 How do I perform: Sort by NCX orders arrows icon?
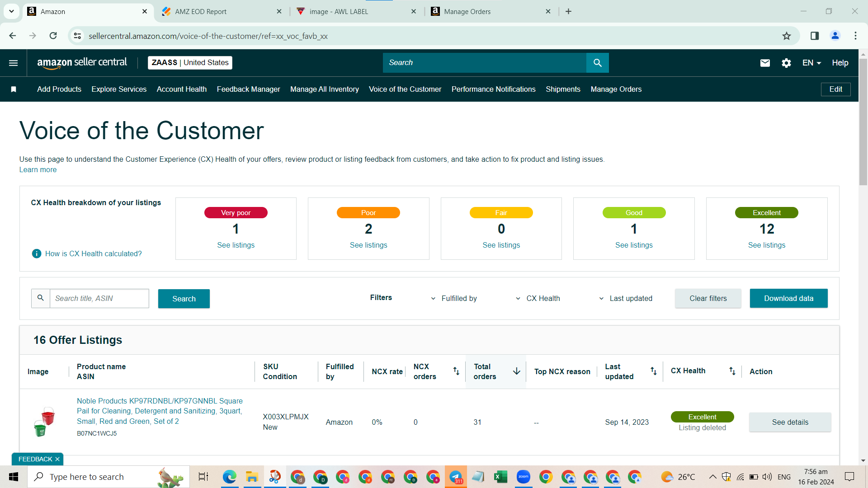pos(456,371)
